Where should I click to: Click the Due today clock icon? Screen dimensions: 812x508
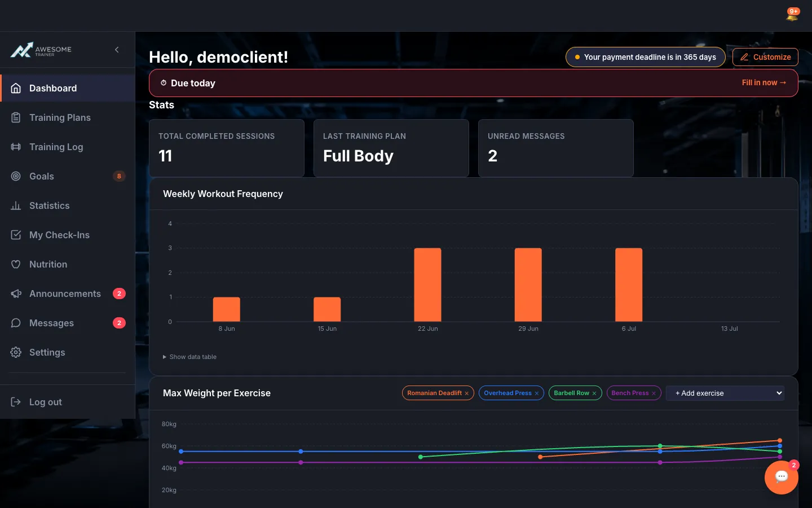point(164,83)
